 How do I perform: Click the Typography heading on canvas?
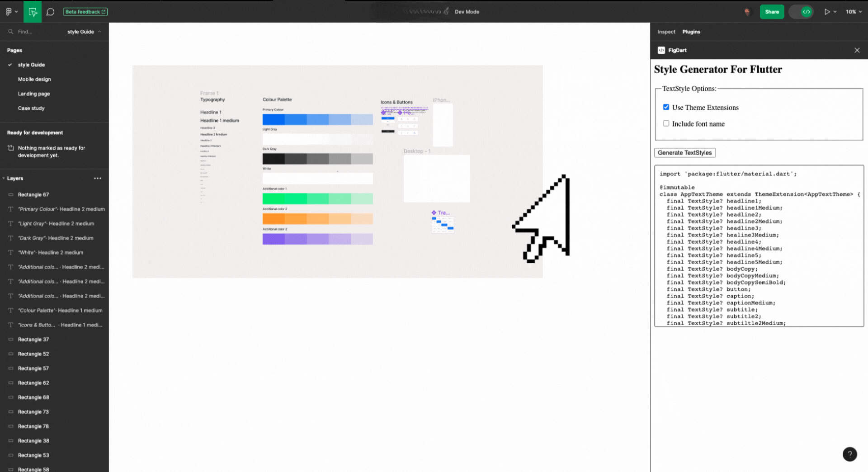tap(212, 99)
